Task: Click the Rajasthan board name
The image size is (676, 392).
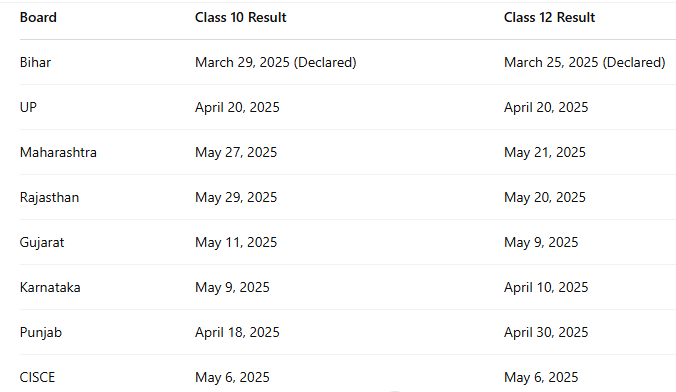Action: click(49, 198)
